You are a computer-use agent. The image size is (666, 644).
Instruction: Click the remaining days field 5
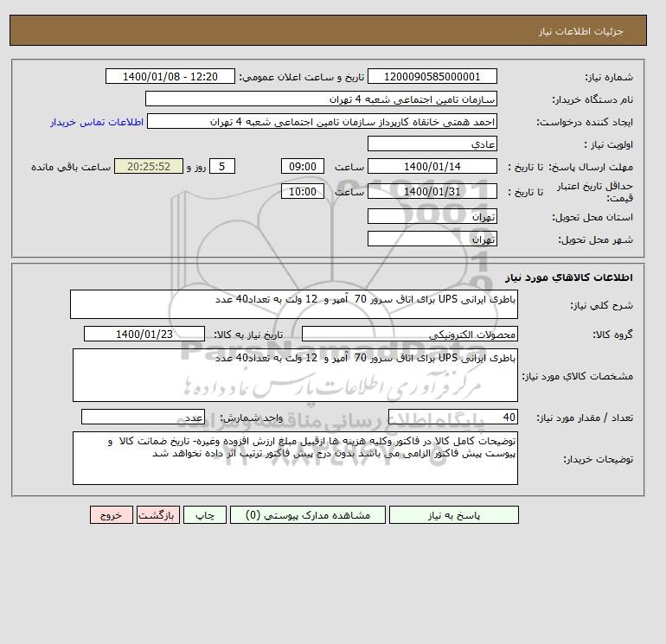pyautogui.click(x=222, y=167)
